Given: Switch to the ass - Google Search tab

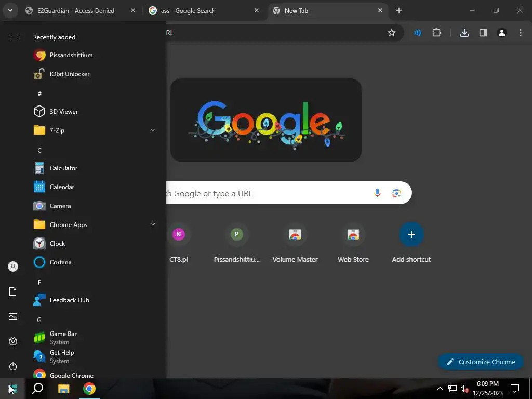Looking at the screenshot, I should (x=204, y=10).
